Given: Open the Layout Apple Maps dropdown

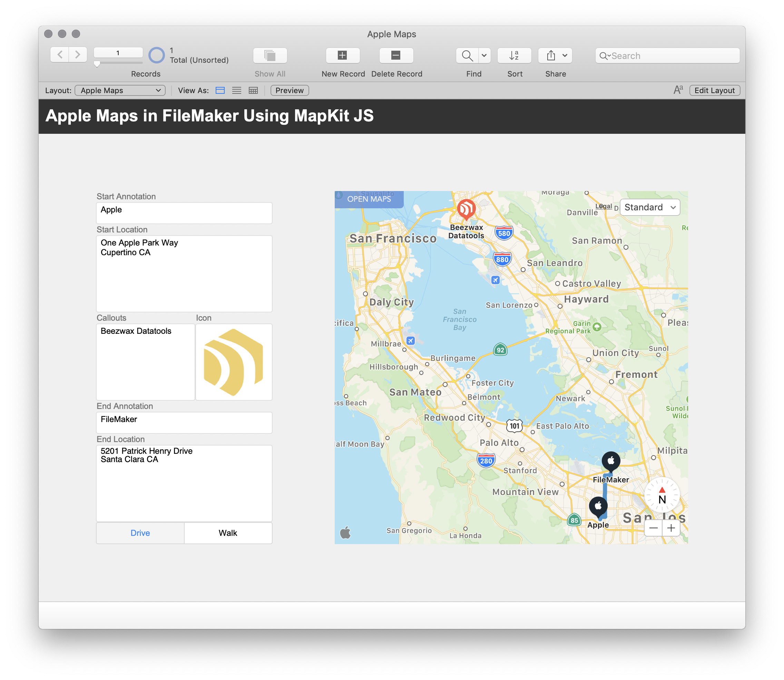Looking at the screenshot, I should click(x=120, y=90).
